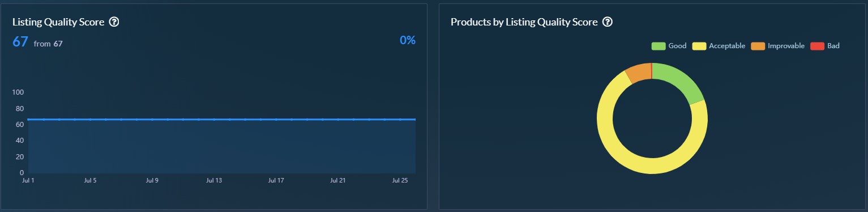Click the red Bad legend swatch
The width and height of the screenshot is (868, 212).
pos(818,46)
